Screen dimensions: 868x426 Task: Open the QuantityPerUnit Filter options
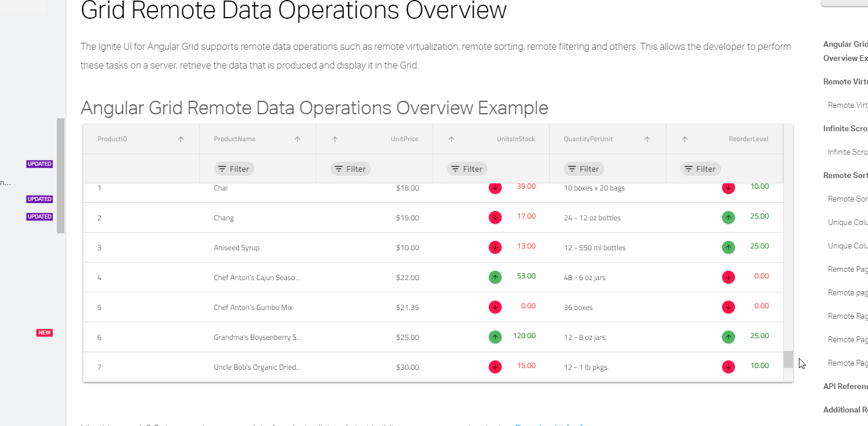583,169
